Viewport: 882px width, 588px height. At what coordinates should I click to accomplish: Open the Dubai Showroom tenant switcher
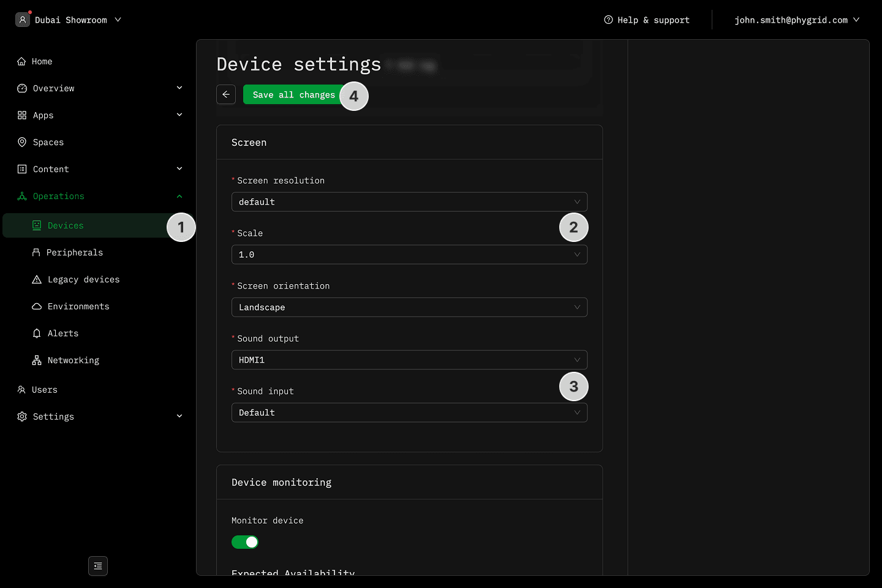(x=69, y=20)
